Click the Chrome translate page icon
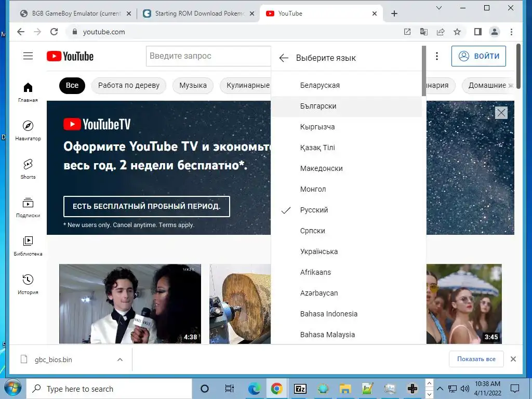Image resolution: width=532 pixels, height=399 pixels. (x=424, y=32)
